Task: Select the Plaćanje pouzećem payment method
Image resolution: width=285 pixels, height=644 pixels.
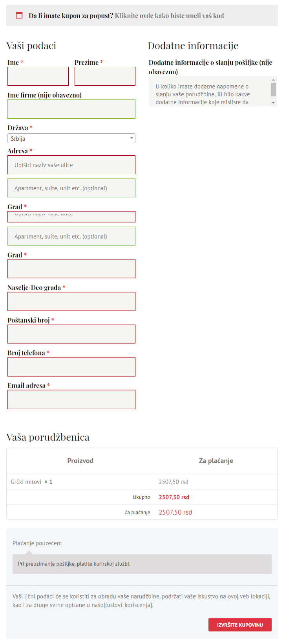Action: click(x=37, y=543)
